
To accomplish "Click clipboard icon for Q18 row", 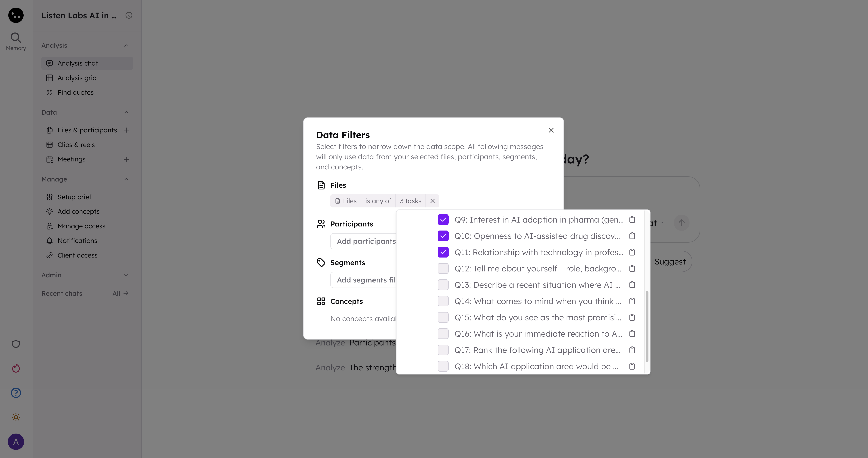I will [x=632, y=366].
